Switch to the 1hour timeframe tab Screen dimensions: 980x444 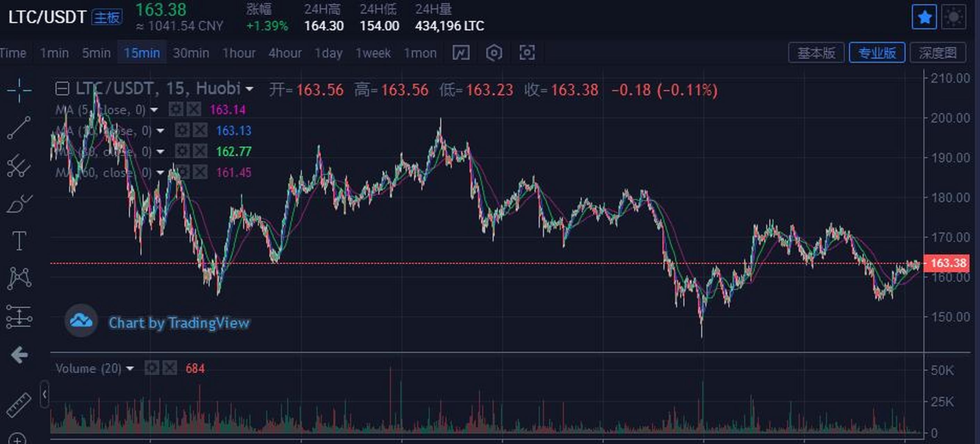pyautogui.click(x=240, y=53)
